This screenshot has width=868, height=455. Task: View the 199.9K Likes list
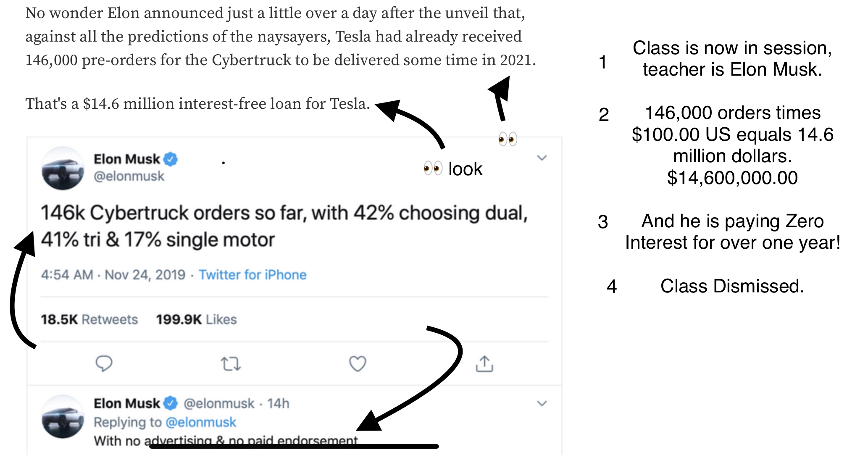196,319
